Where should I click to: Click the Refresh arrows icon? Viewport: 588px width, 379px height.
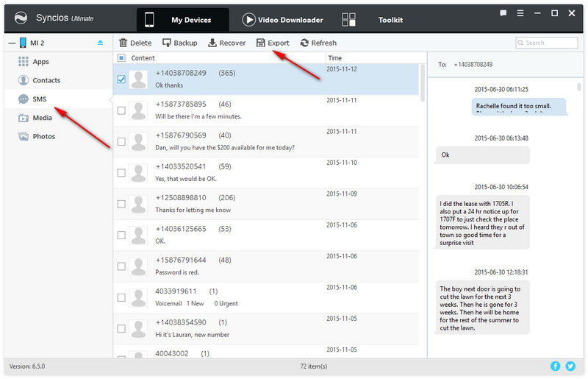[304, 43]
